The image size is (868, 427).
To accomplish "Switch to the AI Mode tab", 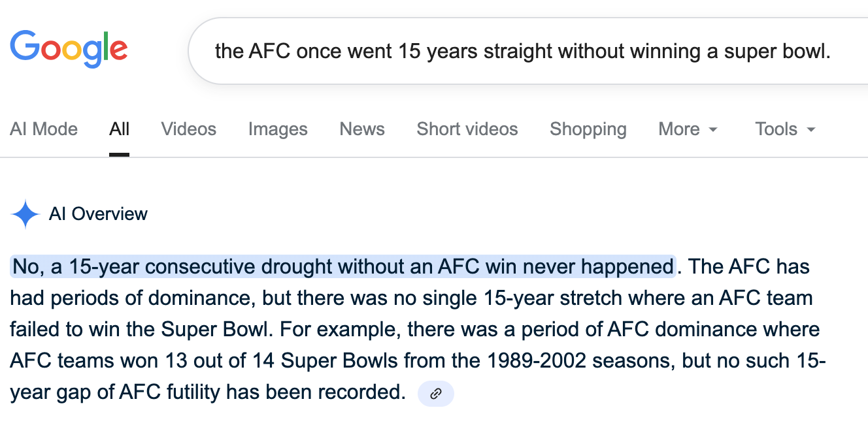I will tap(44, 129).
